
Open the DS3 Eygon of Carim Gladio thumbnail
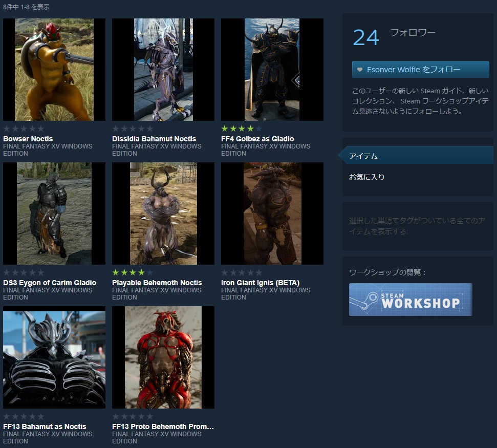(x=54, y=214)
